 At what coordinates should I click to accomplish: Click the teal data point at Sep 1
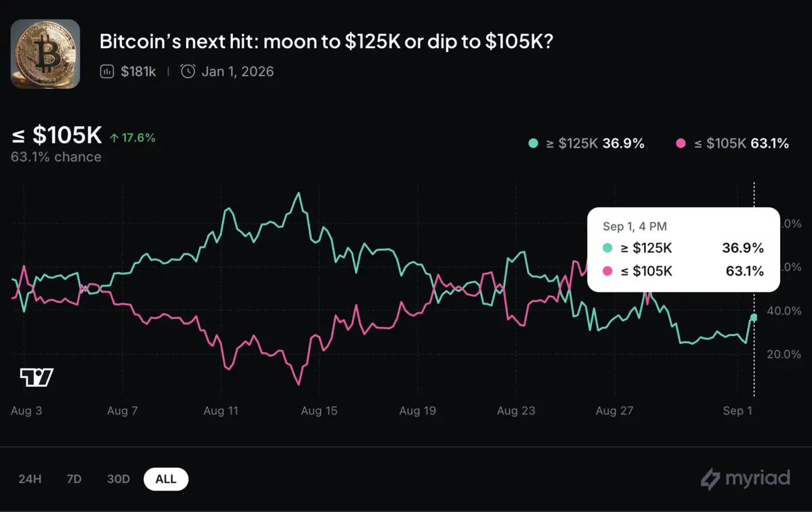754,318
